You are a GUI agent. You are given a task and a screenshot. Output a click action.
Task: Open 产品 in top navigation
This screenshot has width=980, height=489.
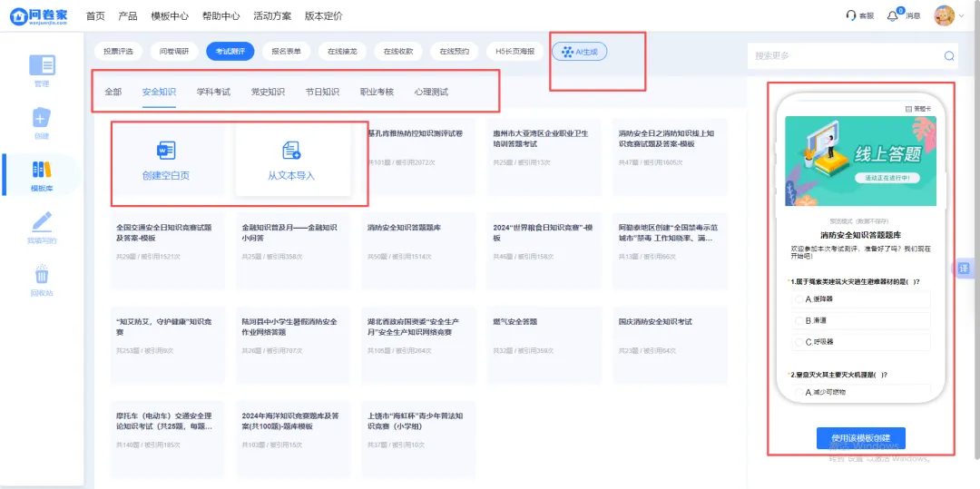[128, 16]
